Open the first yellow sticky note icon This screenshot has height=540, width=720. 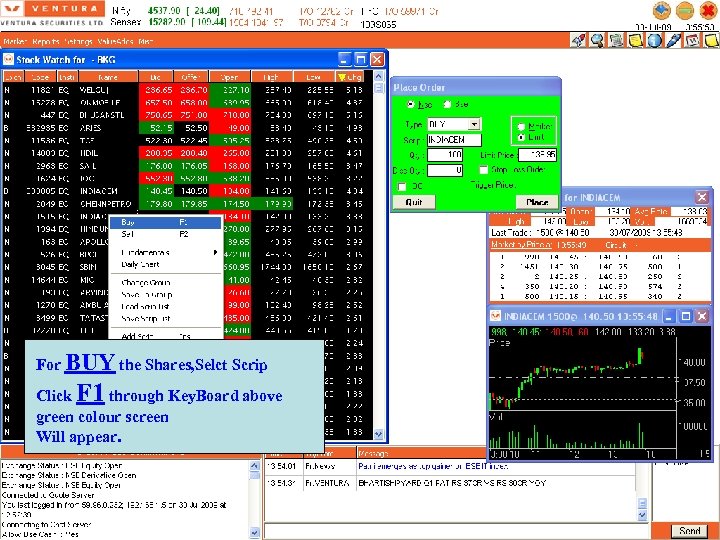point(636,40)
